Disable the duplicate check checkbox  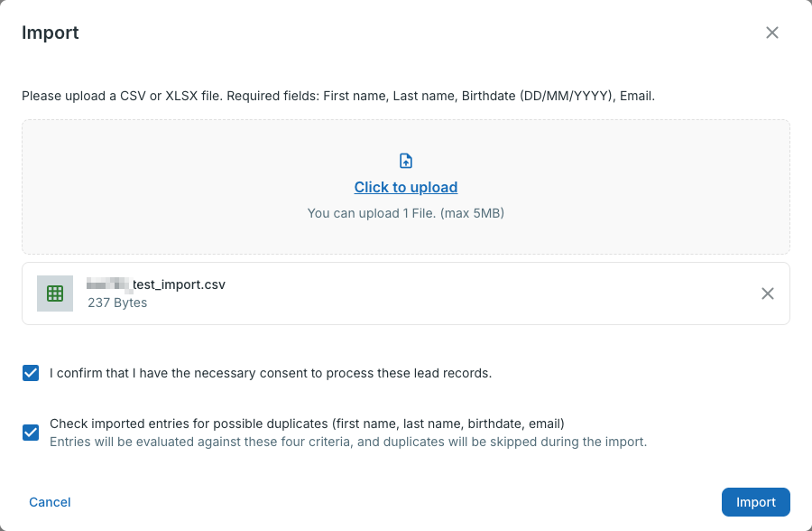click(31, 433)
